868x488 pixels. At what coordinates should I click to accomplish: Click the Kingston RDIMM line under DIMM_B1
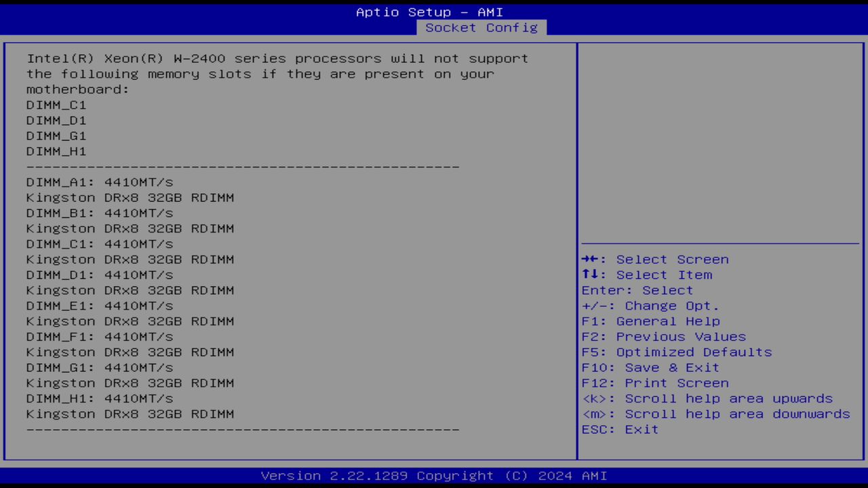pyautogui.click(x=130, y=228)
